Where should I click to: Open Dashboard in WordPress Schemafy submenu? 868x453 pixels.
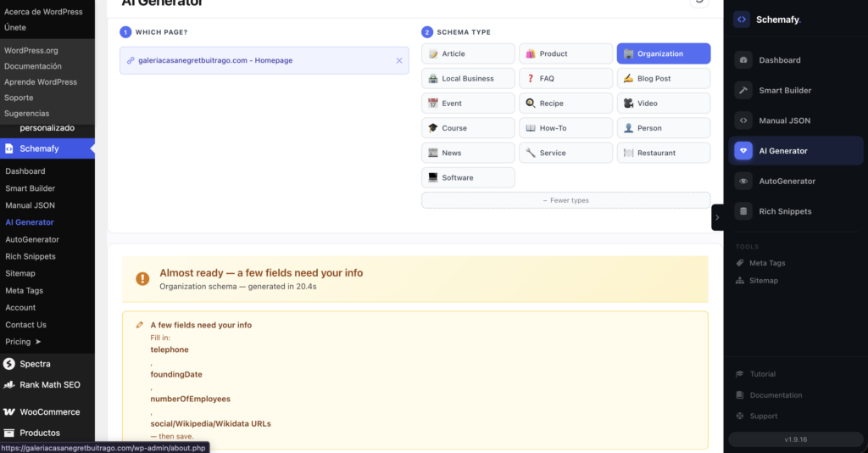25,171
